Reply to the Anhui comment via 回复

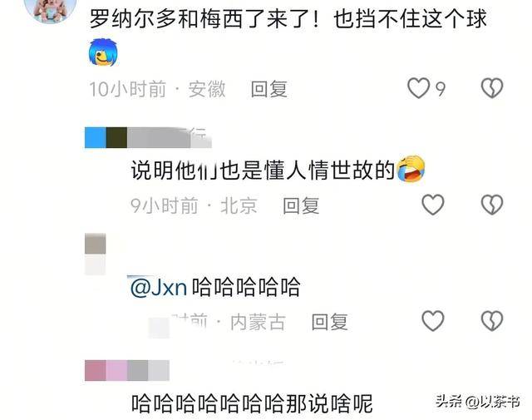click(269, 89)
